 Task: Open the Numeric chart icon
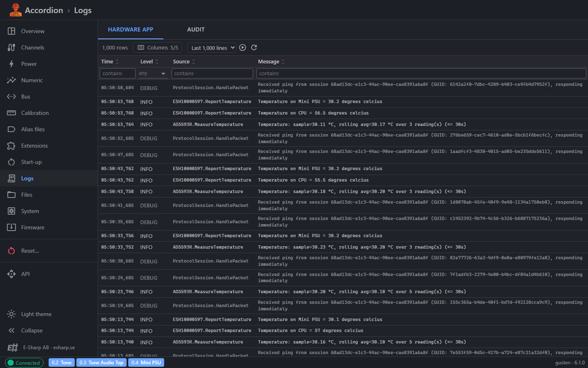(x=11, y=80)
